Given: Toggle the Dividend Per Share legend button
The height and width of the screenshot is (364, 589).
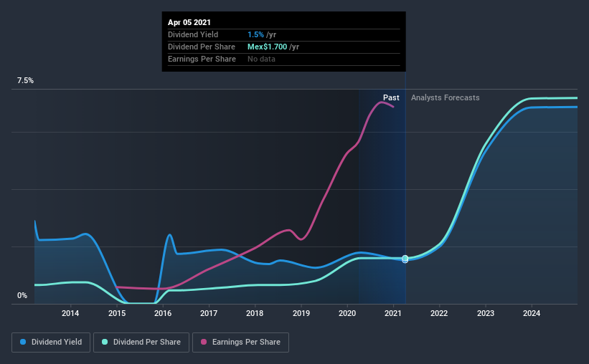Looking at the screenshot, I should pos(141,343).
